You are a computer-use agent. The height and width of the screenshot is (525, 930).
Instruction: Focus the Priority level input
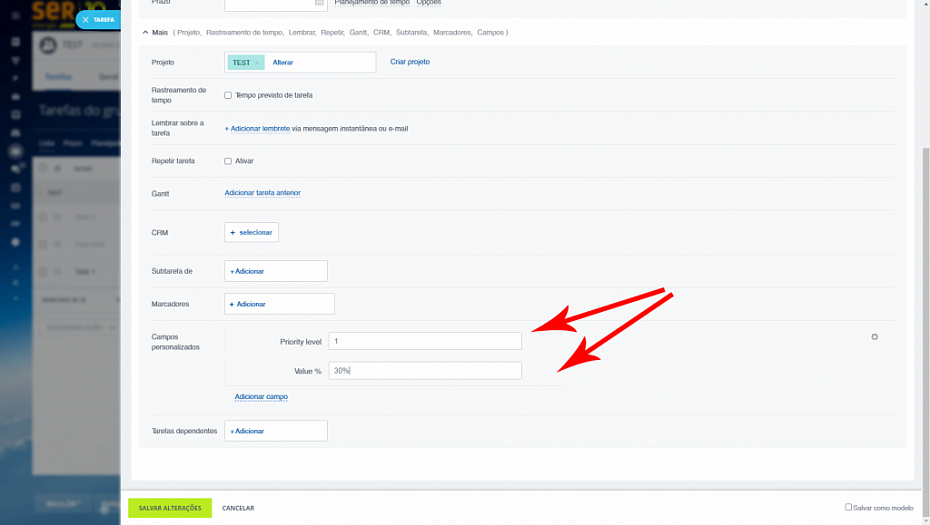point(425,341)
